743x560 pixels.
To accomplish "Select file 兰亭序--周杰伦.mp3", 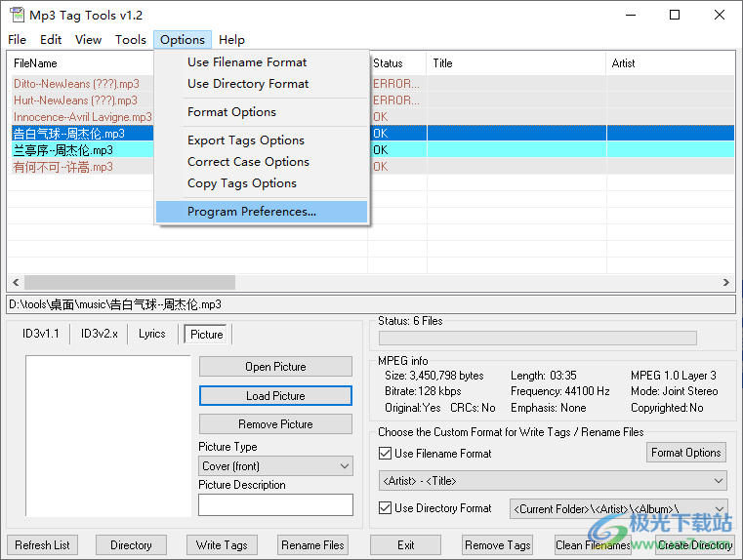I will (x=63, y=150).
